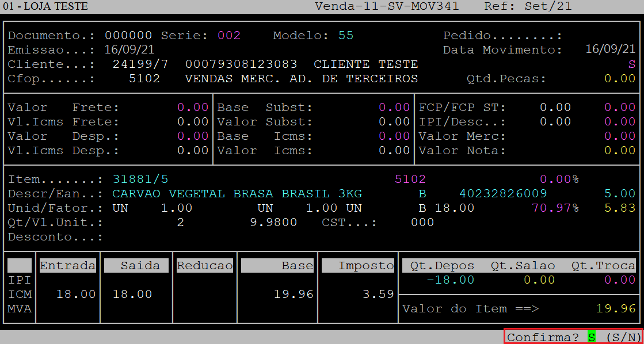Click the Qt.Depos value -18.00

click(x=450, y=280)
